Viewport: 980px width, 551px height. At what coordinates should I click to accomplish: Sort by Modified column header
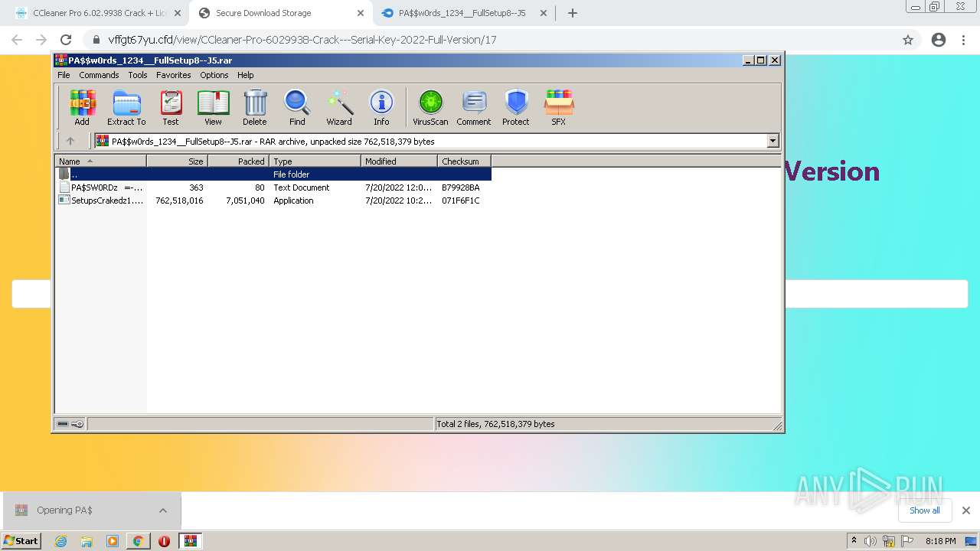[x=399, y=161]
